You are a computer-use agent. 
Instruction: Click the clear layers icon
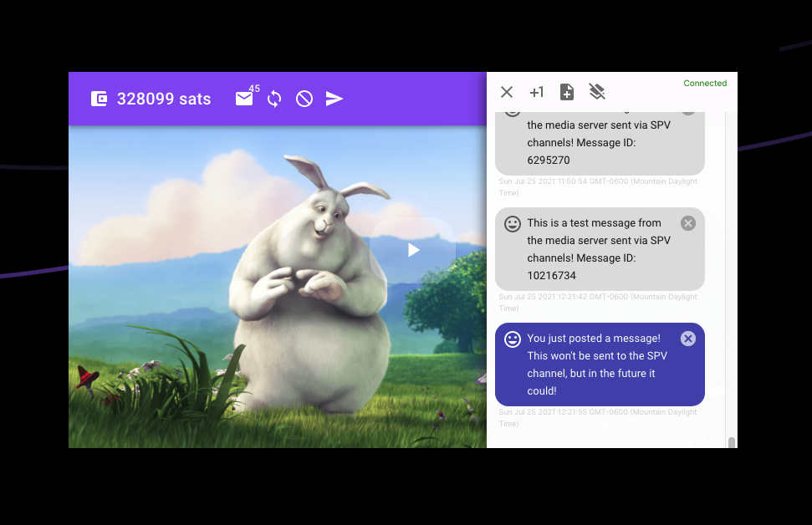click(597, 92)
